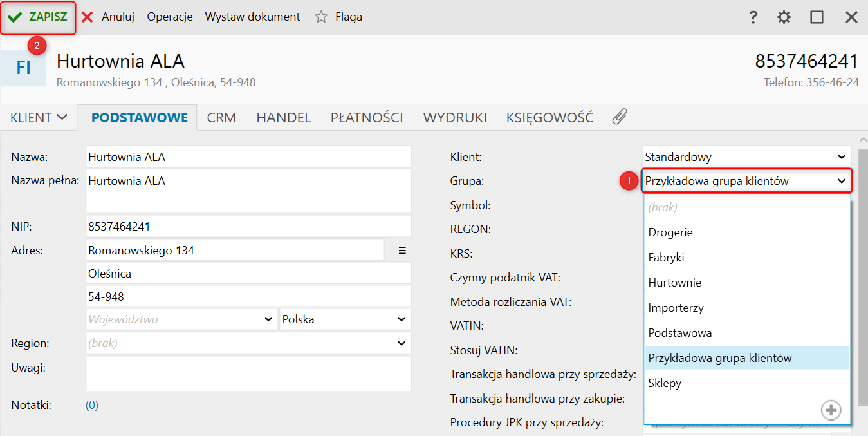
Task: Select Hurtownie in the group list
Action: pos(747,282)
